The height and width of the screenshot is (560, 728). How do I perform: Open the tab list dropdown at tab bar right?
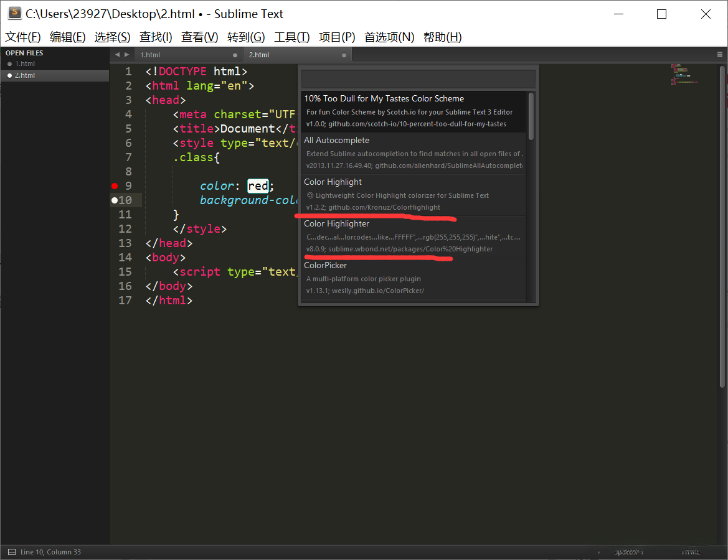click(720, 55)
